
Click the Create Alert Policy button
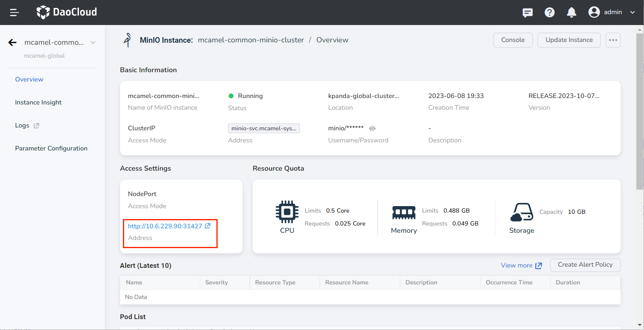coord(585,265)
